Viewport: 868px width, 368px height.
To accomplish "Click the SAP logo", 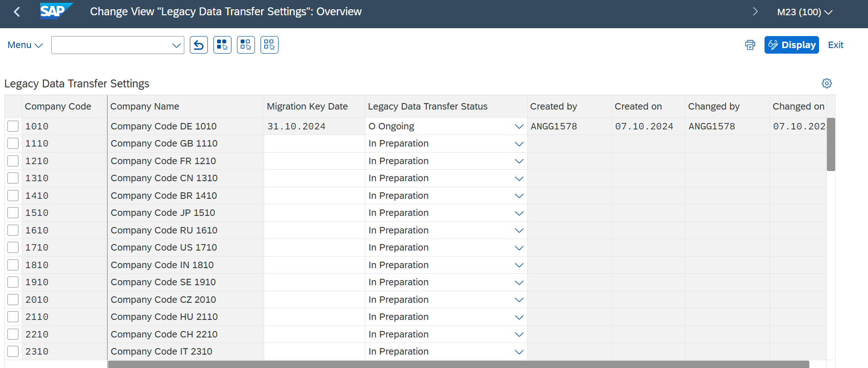I will click(55, 11).
